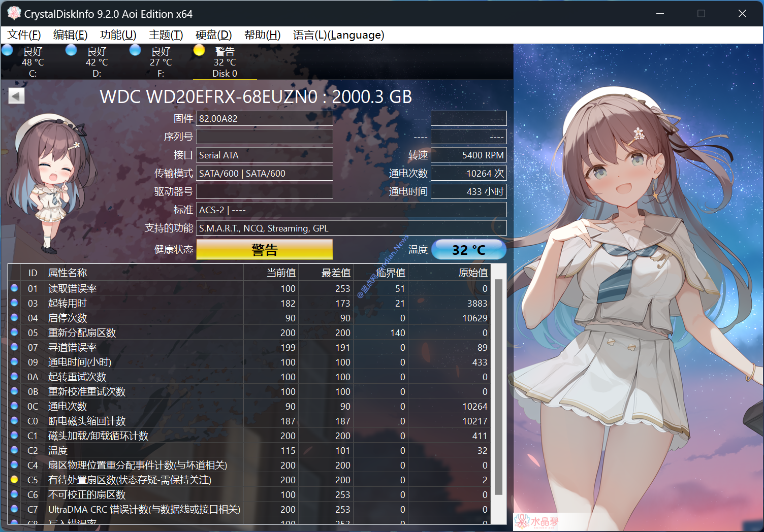
Task: Click the blue status orb for drive D:
Action: click(x=71, y=50)
